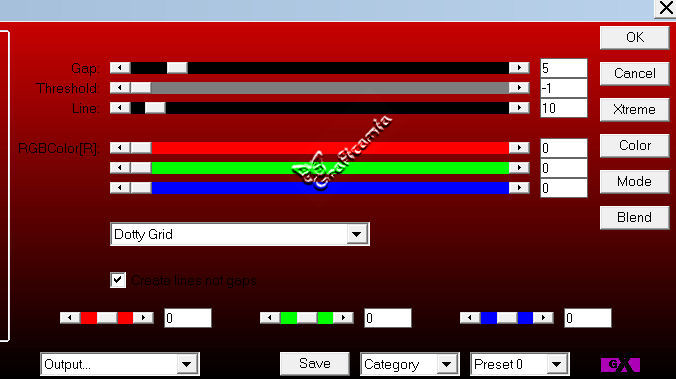Click the Mode button
Screen dimensions: 676x379
point(635,182)
